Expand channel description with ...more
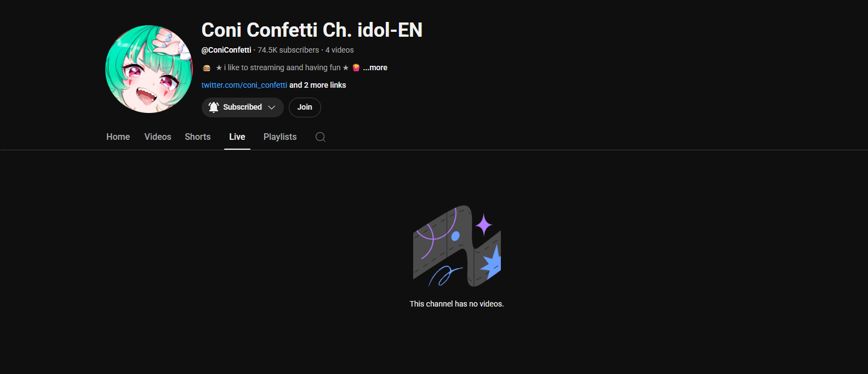868x374 pixels. 375,67
